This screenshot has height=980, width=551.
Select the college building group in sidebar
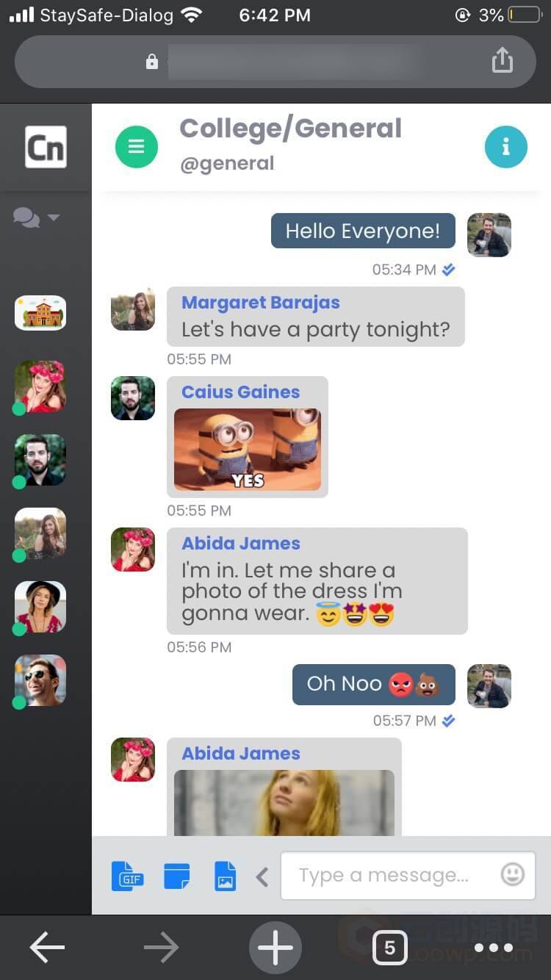pos(40,313)
